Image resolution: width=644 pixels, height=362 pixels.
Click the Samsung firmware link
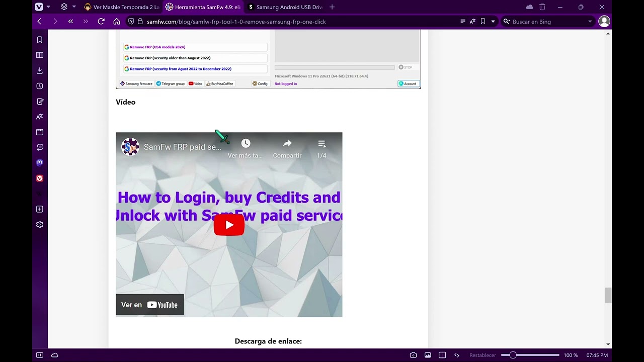(x=136, y=83)
